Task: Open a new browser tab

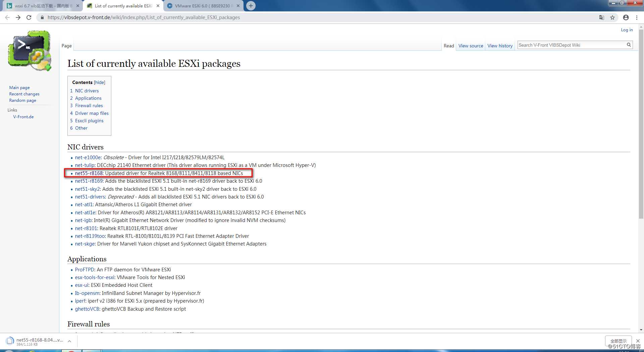Action: [251, 6]
